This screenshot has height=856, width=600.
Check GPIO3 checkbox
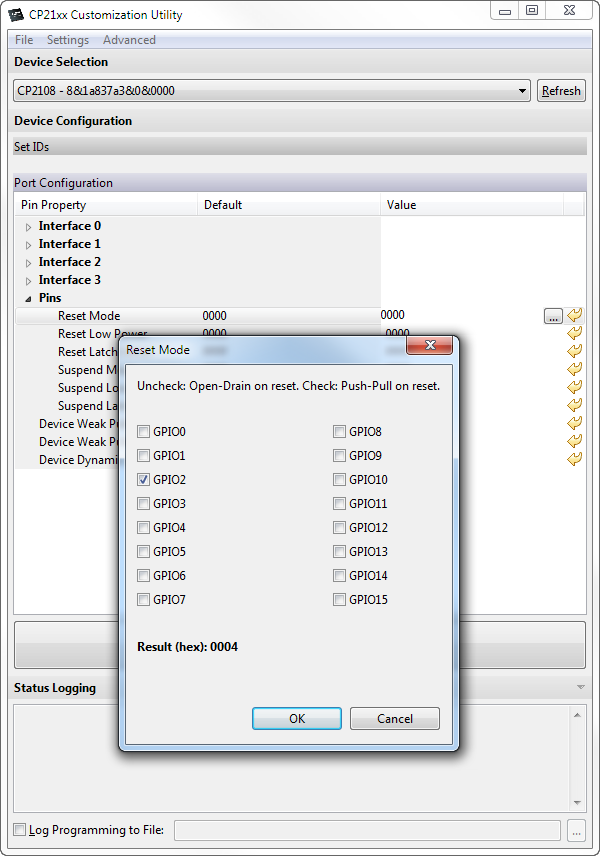pos(144,504)
